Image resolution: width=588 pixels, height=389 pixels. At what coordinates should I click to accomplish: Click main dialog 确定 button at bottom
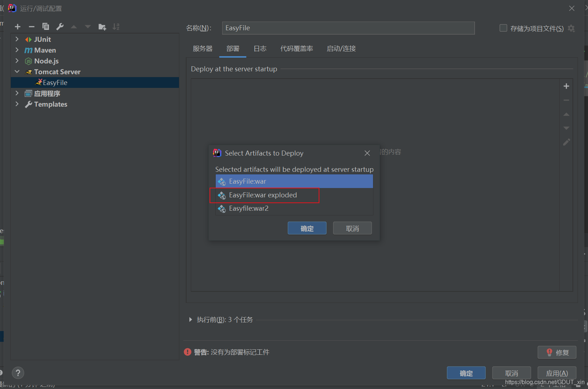[466, 373]
